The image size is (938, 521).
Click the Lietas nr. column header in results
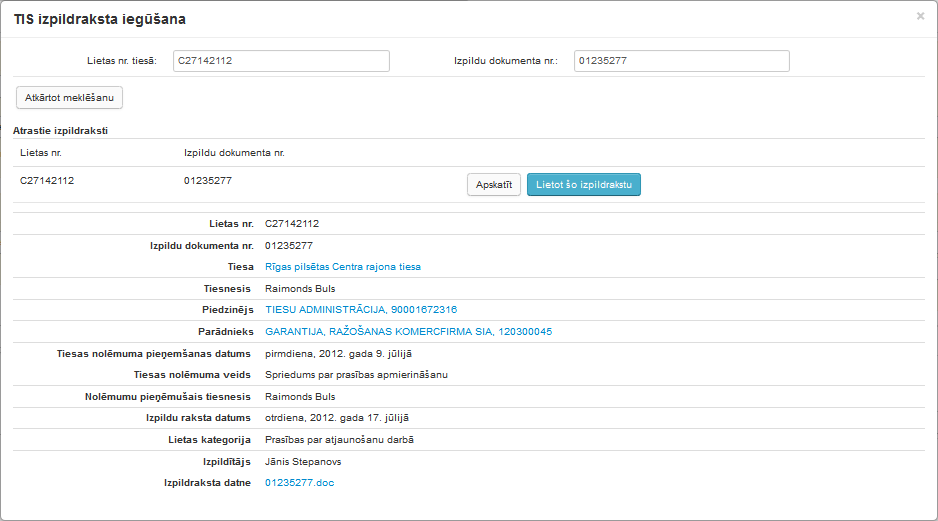point(41,153)
